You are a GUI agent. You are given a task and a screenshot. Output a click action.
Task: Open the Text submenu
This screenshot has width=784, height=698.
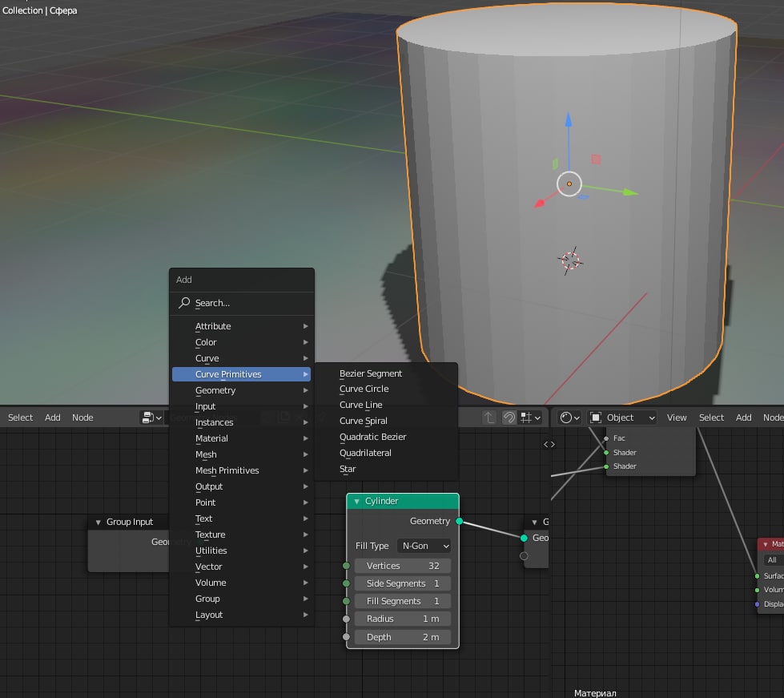(242, 518)
